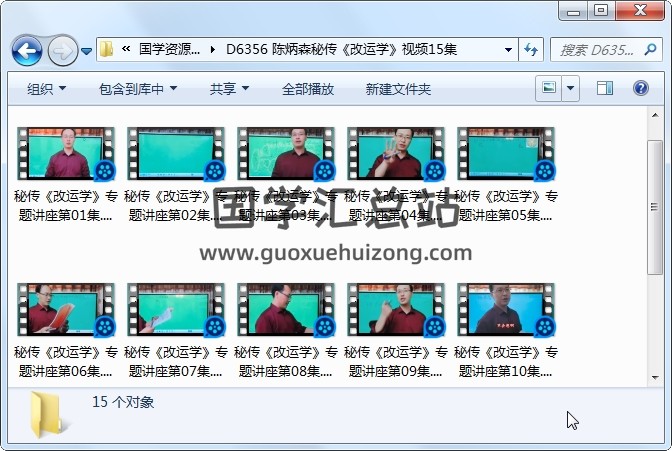This screenshot has width=672, height=451.
Task: Expand the recent pages dropdown arrow
Action: [87, 50]
